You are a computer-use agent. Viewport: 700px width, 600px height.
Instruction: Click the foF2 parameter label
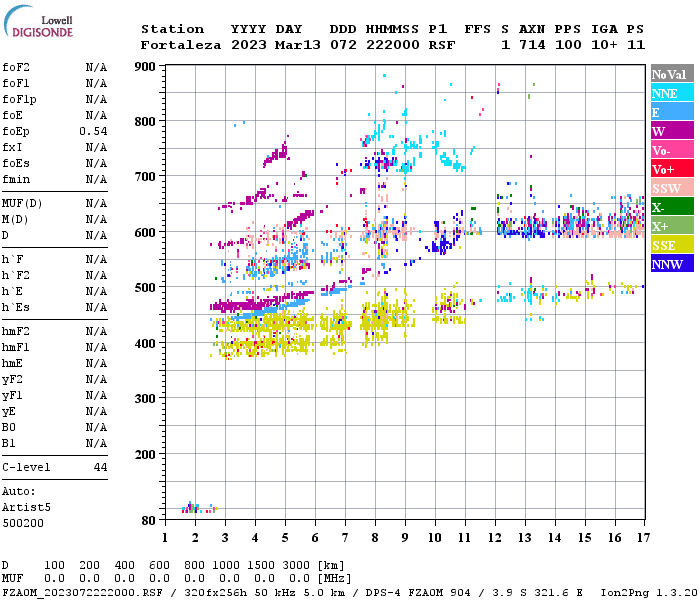(x=16, y=67)
